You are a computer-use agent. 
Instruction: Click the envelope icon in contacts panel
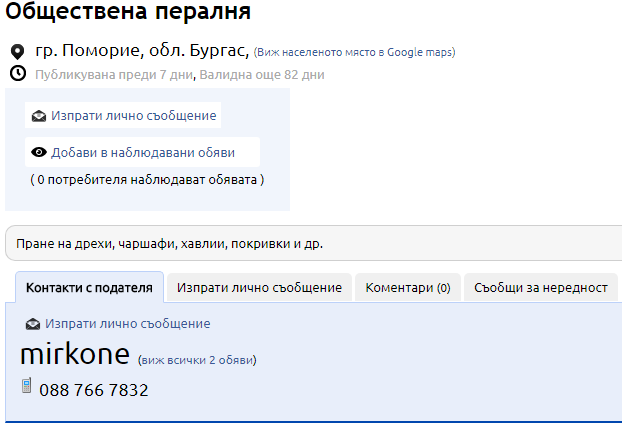[33, 324]
